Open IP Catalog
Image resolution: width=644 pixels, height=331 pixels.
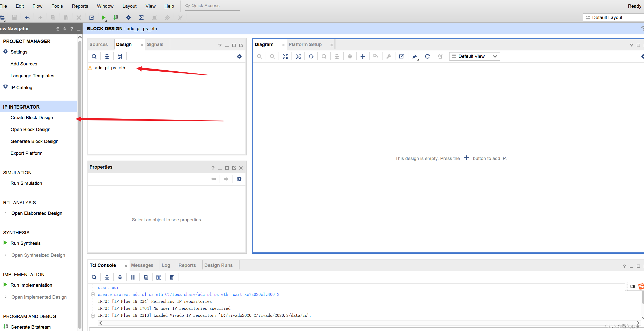[x=21, y=88]
